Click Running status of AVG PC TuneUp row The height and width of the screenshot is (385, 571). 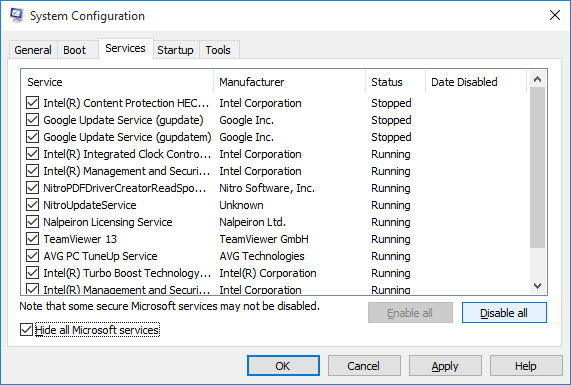click(391, 256)
